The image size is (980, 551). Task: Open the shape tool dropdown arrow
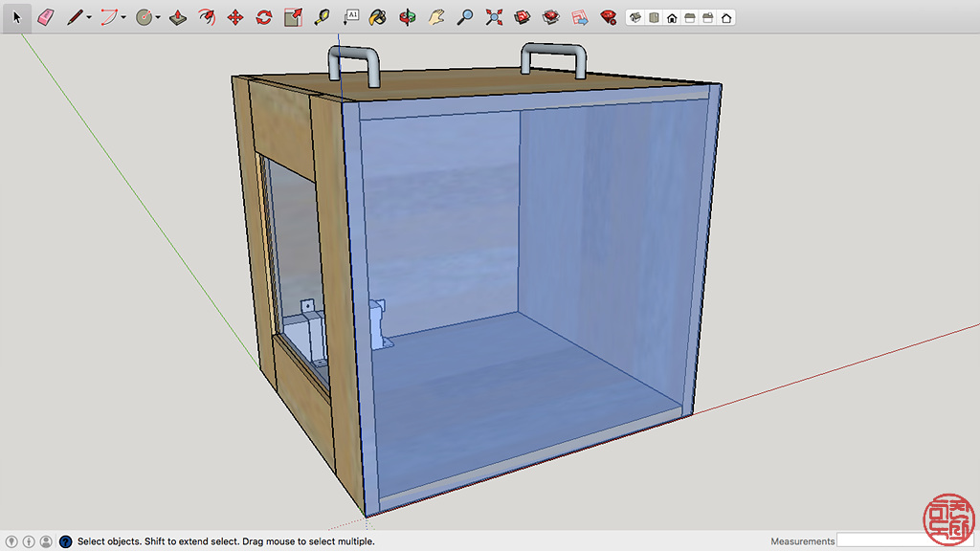point(158,17)
